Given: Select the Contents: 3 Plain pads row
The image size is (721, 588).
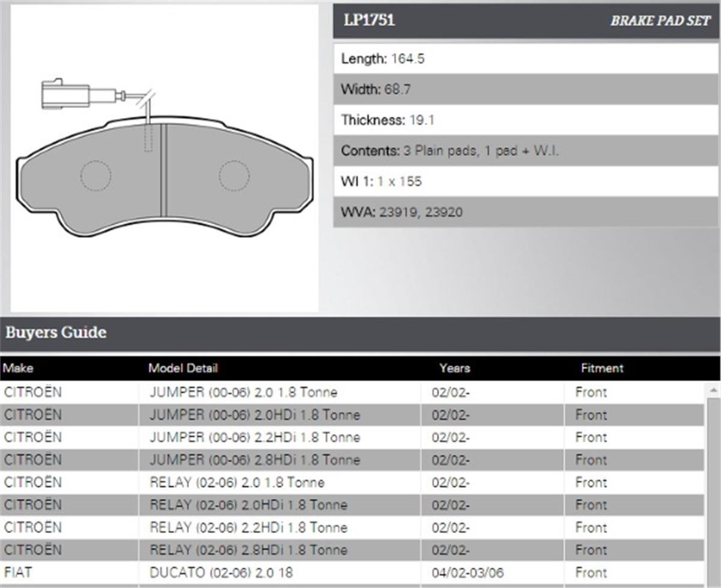Looking at the screenshot, I should click(526, 151).
